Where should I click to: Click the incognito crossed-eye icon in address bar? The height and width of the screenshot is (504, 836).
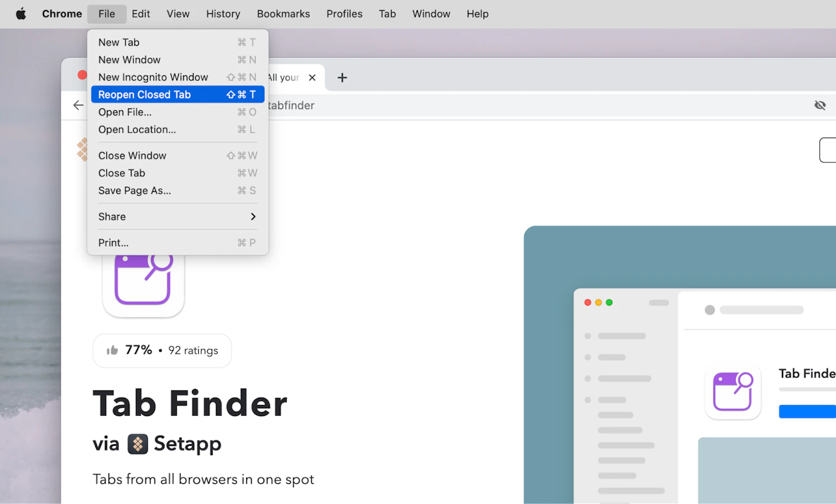tap(820, 105)
